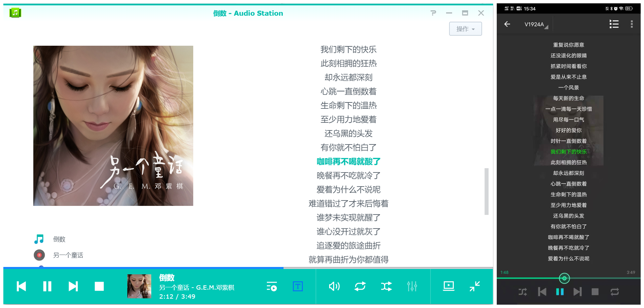Click the album cover artwork 另一个童话

point(113,126)
